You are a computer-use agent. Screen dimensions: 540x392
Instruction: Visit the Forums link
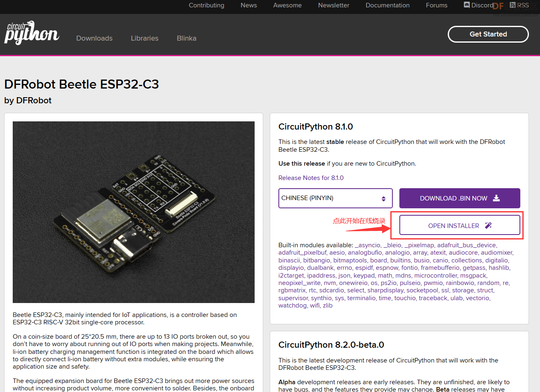point(437,5)
